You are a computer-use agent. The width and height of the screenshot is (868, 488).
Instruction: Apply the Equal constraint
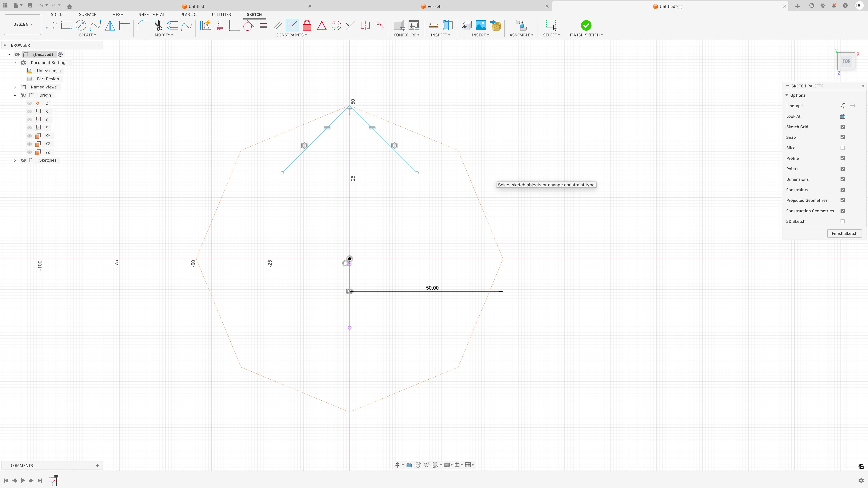263,25
